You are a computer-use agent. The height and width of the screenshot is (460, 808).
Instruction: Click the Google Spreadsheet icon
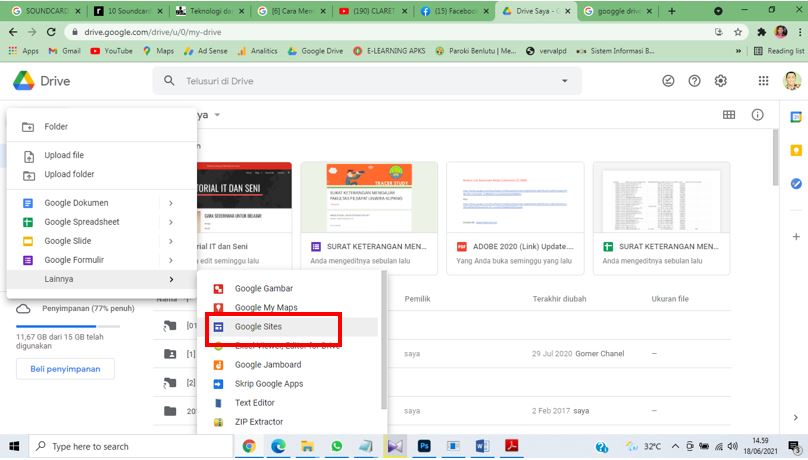pos(28,222)
